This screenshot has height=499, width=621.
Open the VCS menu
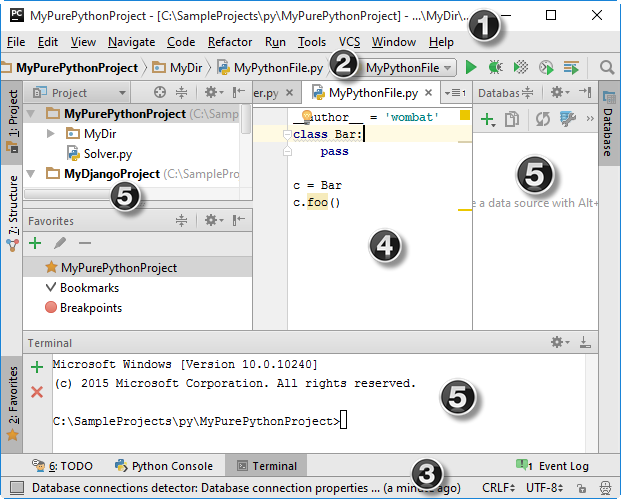[349, 42]
